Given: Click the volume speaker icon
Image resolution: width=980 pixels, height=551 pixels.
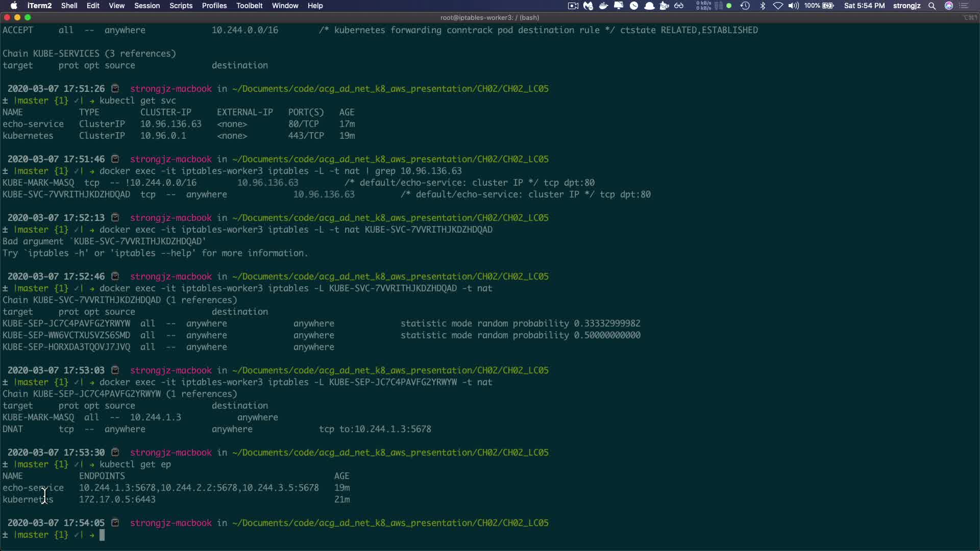Looking at the screenshot, I should pyautogui.click(x=793, y=6).
